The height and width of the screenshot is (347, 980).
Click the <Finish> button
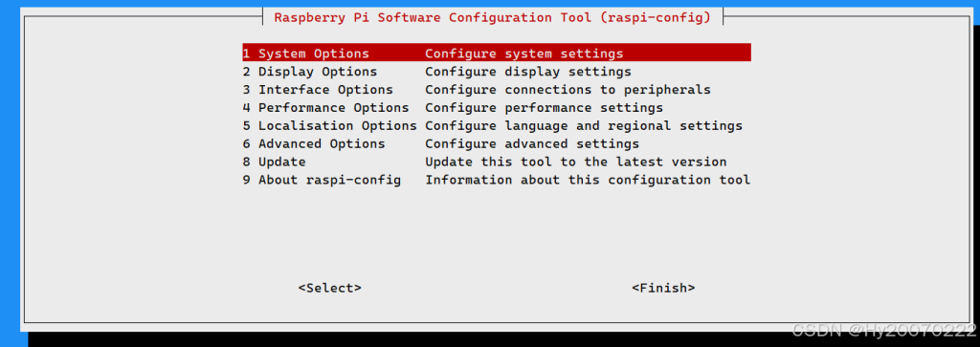click(x=664, y=289)
